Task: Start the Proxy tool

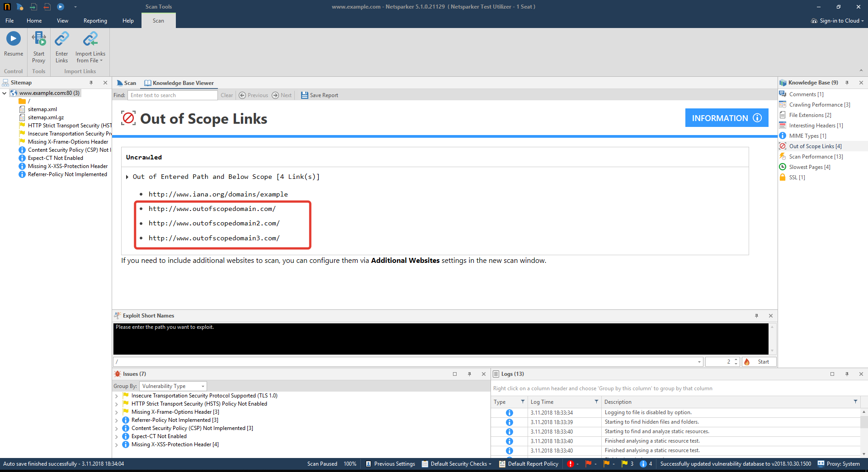Action: click(39, 47)
